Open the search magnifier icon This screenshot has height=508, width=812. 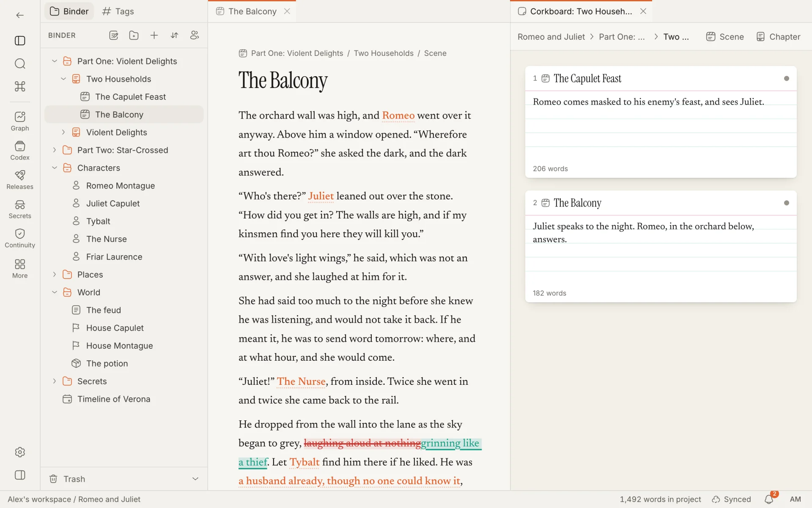click(20, 63)
